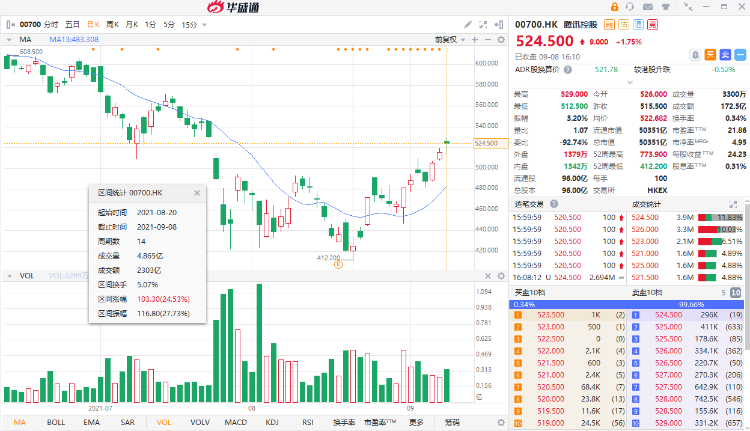
Task: Open bottom indicator bar settings gear
Action: [501, 422]
